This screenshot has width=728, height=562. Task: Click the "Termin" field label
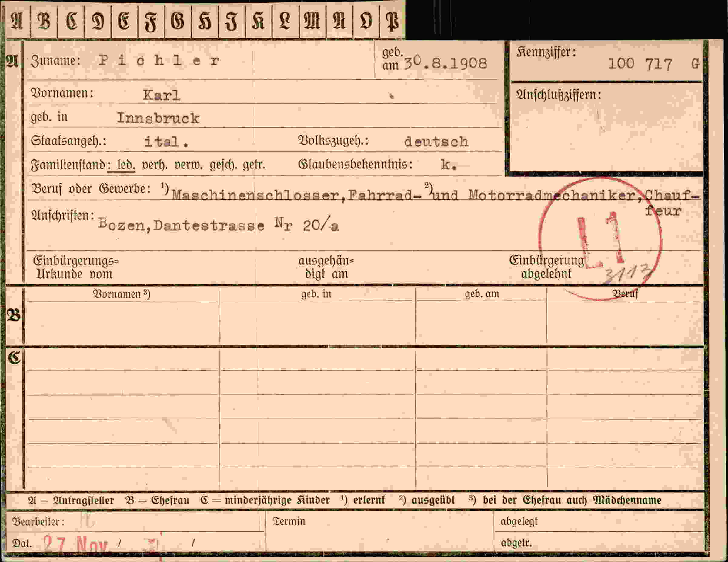289,521
